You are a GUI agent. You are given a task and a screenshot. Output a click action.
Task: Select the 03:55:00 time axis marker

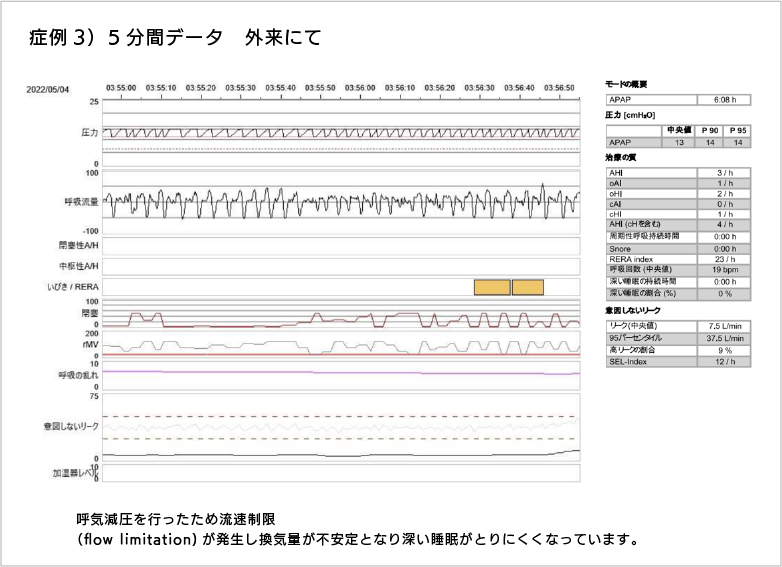(121, 88)
